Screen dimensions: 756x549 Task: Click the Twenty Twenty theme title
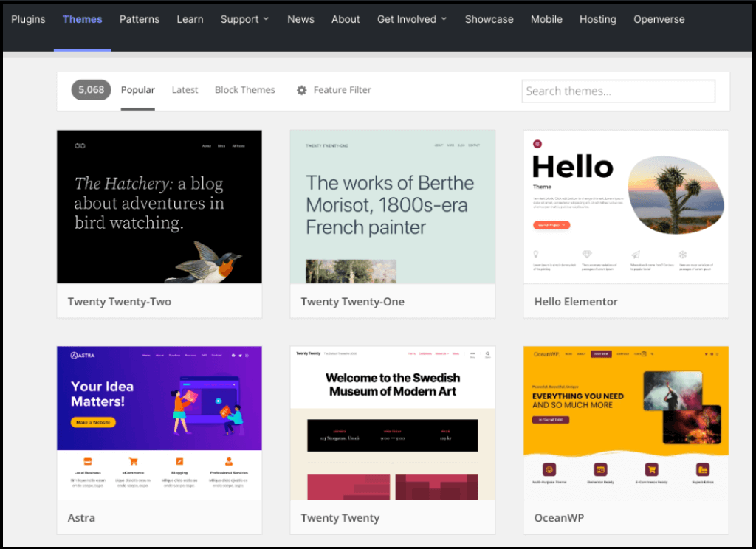340,518
